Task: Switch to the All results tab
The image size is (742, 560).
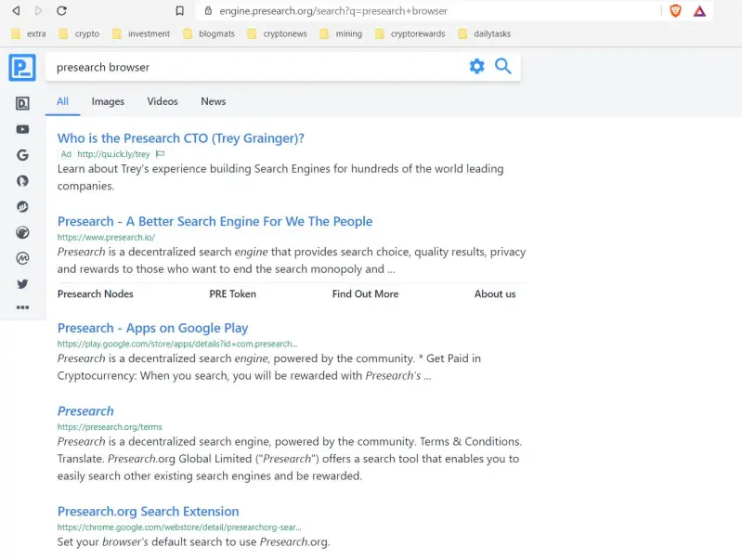Action: (62, 101)
